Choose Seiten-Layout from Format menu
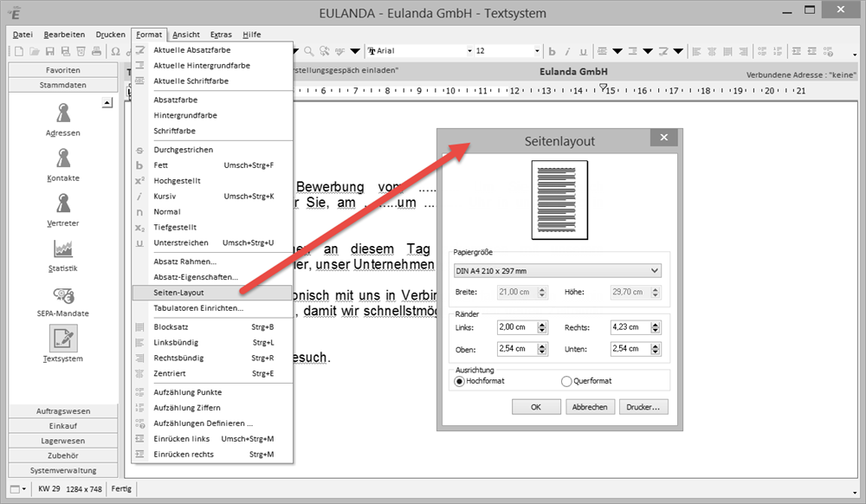866x504 pixels. pyautogui.click(x=212, y=293)
